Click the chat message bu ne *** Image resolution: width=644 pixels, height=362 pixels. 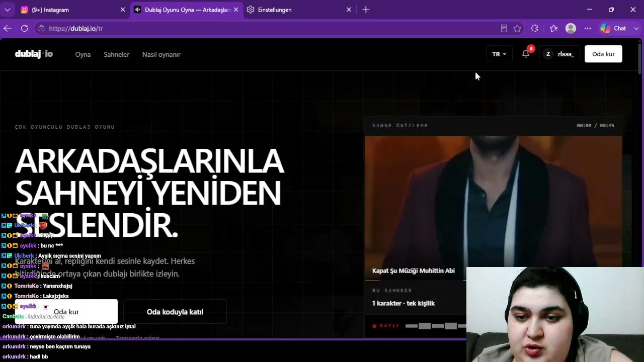(x=51, y=246)
